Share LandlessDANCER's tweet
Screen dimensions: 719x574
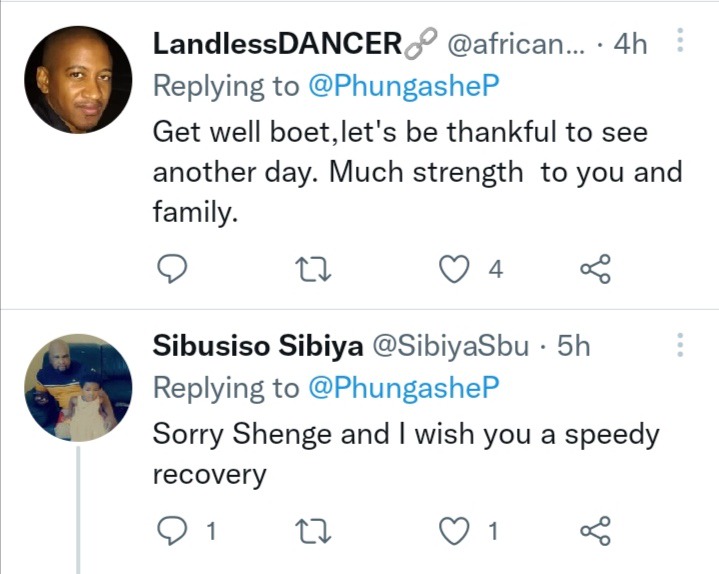coord(596,269)
